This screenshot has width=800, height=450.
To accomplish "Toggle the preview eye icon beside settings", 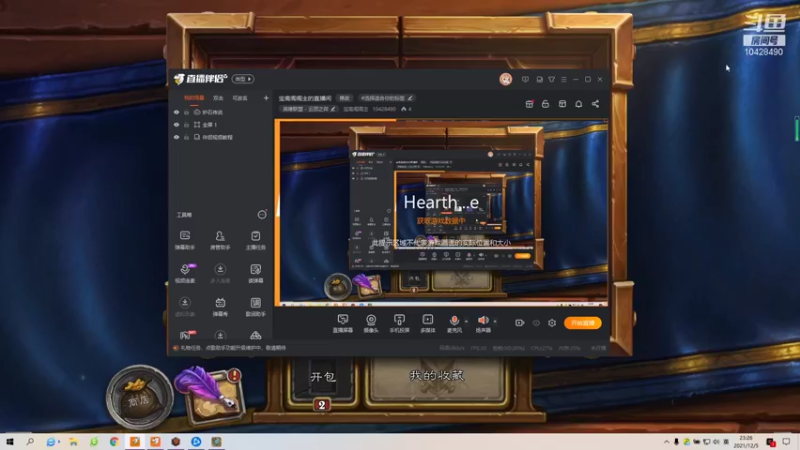I will tap(536, 323).
